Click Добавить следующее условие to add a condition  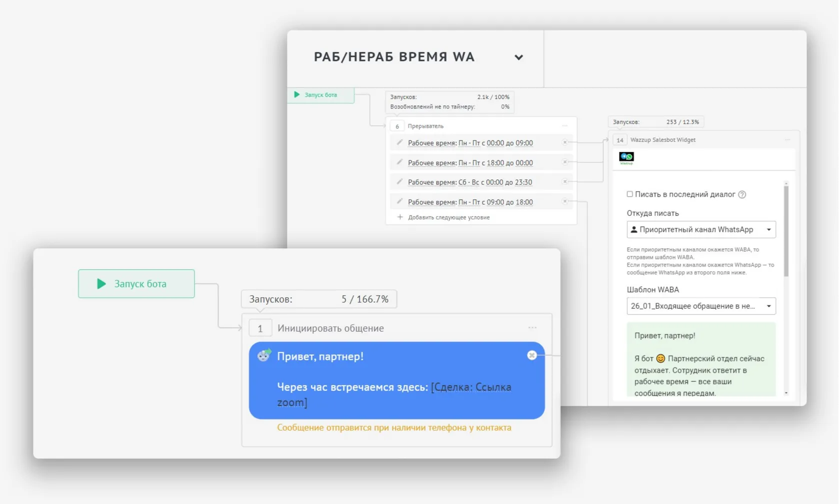pos(448,217)
